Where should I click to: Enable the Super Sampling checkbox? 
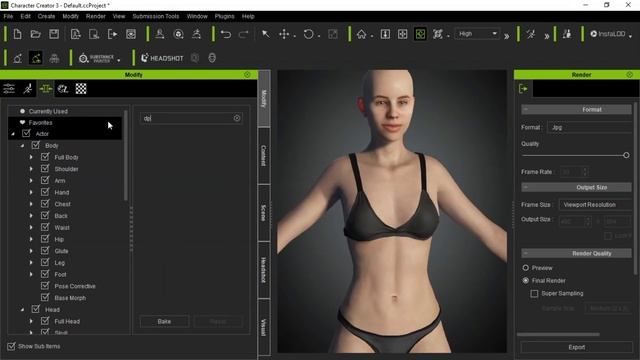coord(534,293)
